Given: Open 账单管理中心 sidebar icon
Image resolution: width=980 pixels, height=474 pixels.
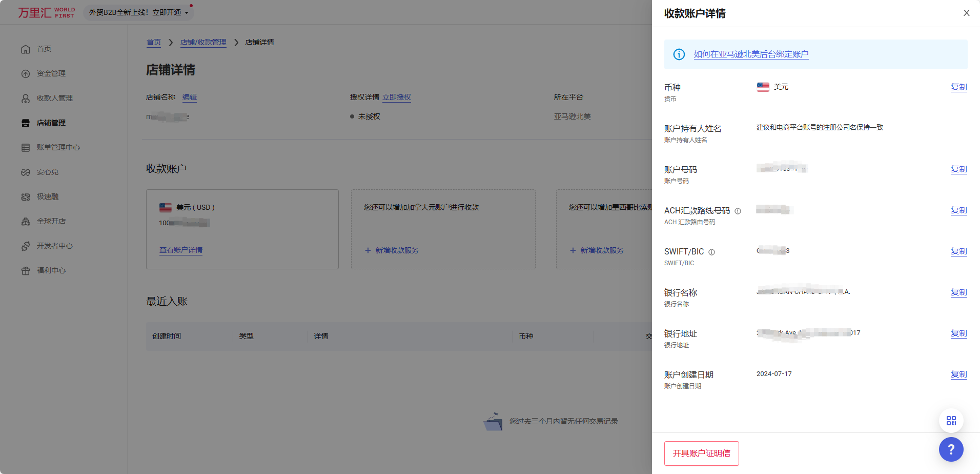Looking at the screenshot, I should point(26,148).
